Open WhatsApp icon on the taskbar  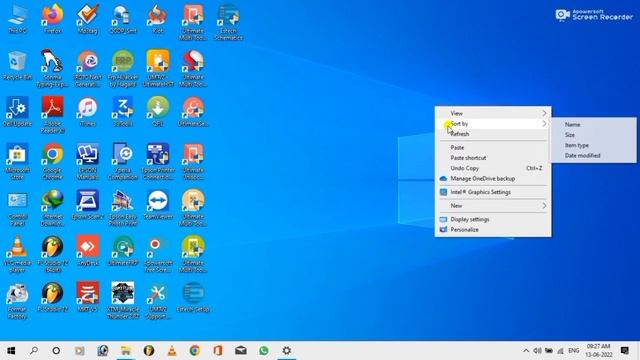[264, 351]
